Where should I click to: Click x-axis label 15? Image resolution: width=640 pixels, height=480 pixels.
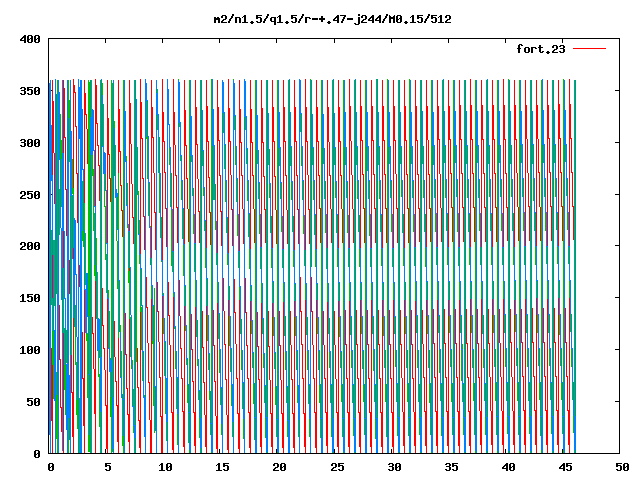click(x=222, y=467)
